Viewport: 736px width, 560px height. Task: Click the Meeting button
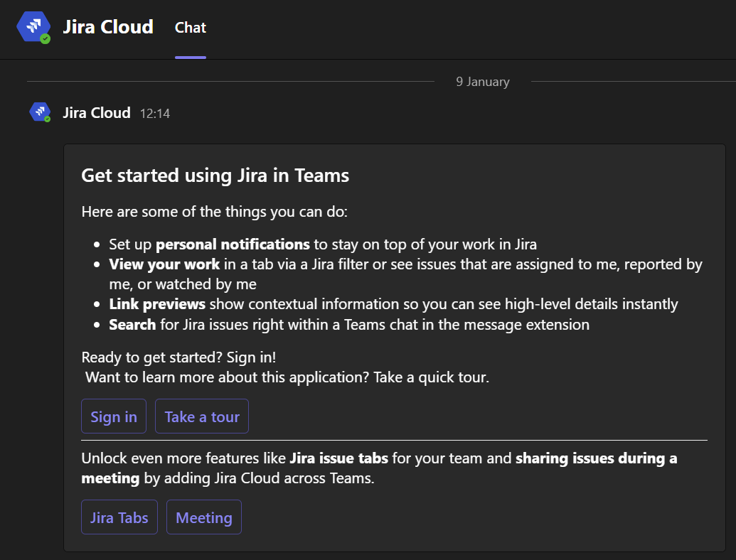(x=203, y=517)
